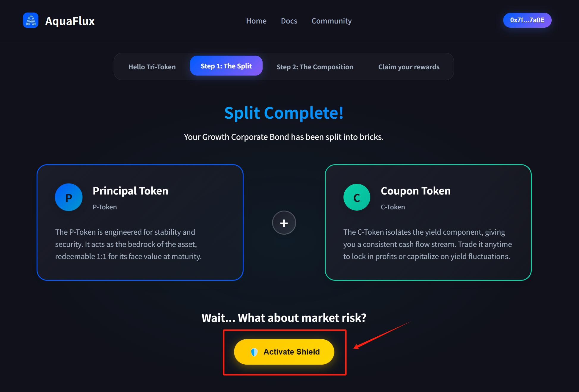Click the blue P token circle icon
The width and height of the screenshot is (579, 392).
pos(69,197)
